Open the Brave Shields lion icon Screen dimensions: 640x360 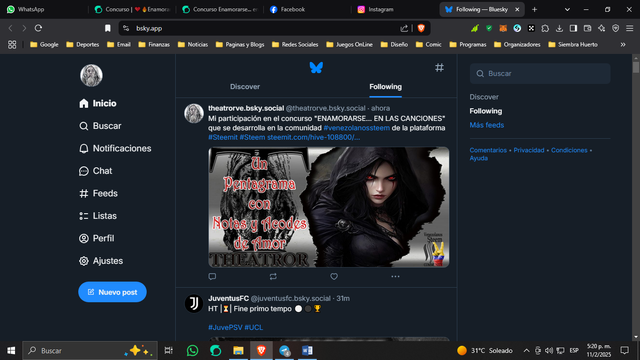[x=421, y=28]
